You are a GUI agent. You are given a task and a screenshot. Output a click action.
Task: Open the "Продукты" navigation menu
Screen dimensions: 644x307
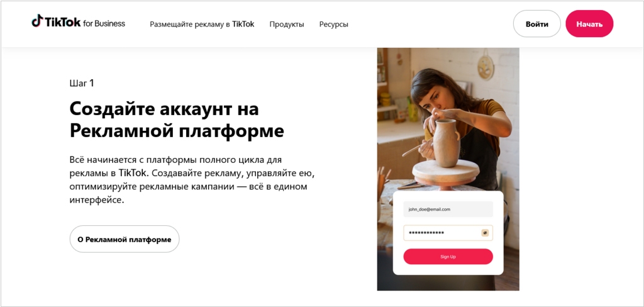287,25
